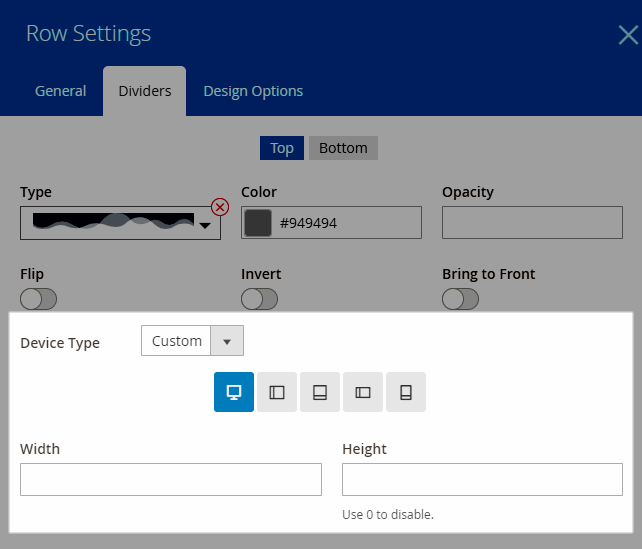Screen dimensions: 642x549
Task: Open the Design Options tab
Action: 253,91
